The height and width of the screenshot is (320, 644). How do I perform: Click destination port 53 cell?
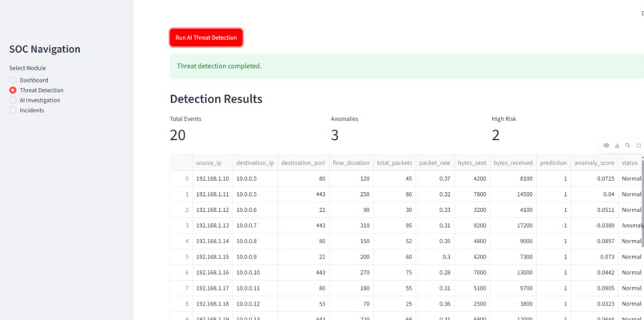[303, 303]
